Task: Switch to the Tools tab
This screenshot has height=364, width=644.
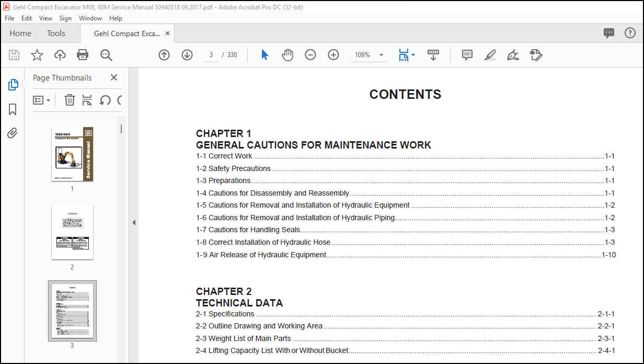Action: pos(56,33)
